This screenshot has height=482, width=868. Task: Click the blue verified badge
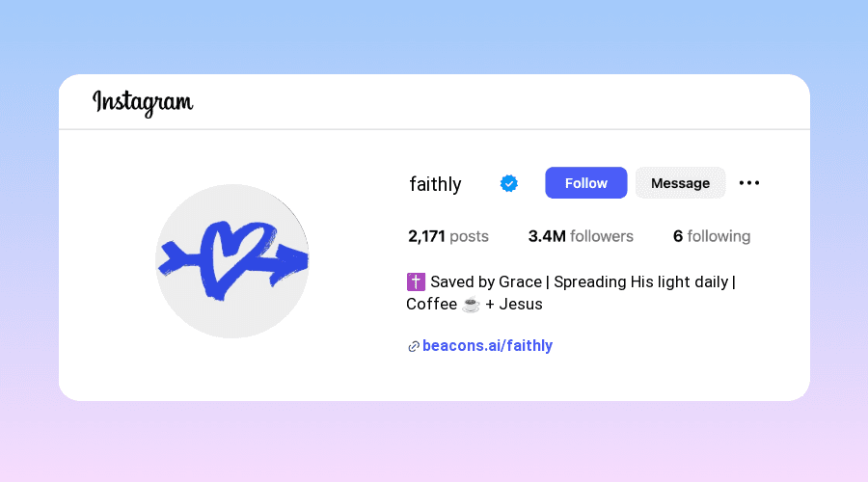click(x=509, y=183)
